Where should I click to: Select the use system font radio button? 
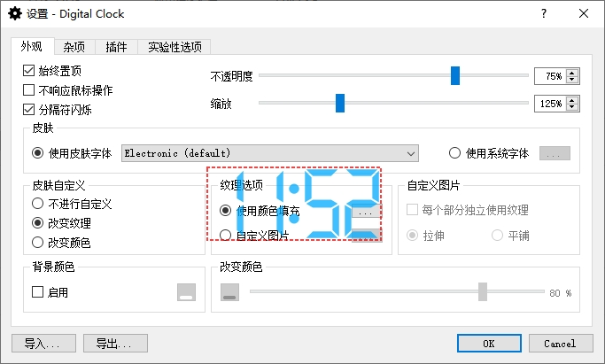point(455,153)
